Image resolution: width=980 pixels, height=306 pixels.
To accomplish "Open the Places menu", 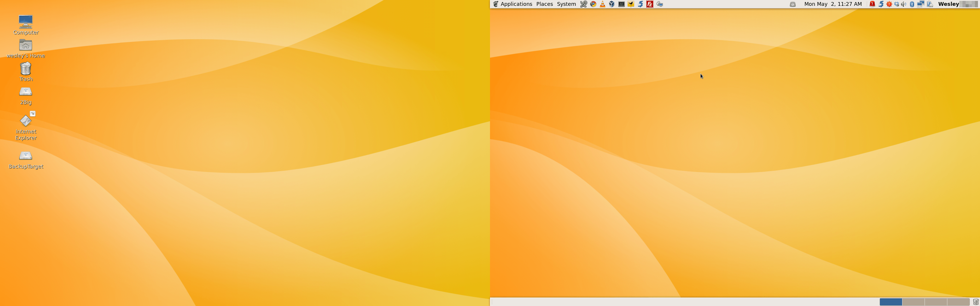I will 545,4.
